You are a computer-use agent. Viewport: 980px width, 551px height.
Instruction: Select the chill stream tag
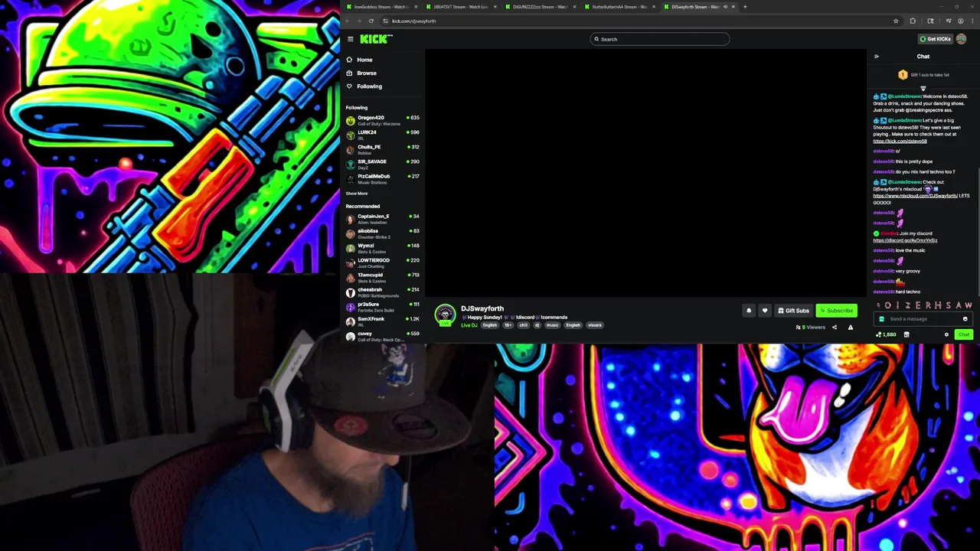point(524,325)
